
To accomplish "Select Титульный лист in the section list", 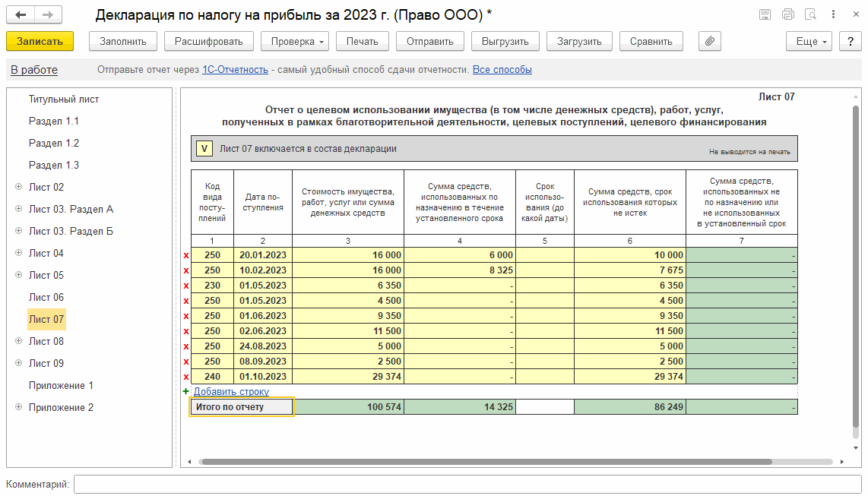I will tap(64, 99).
